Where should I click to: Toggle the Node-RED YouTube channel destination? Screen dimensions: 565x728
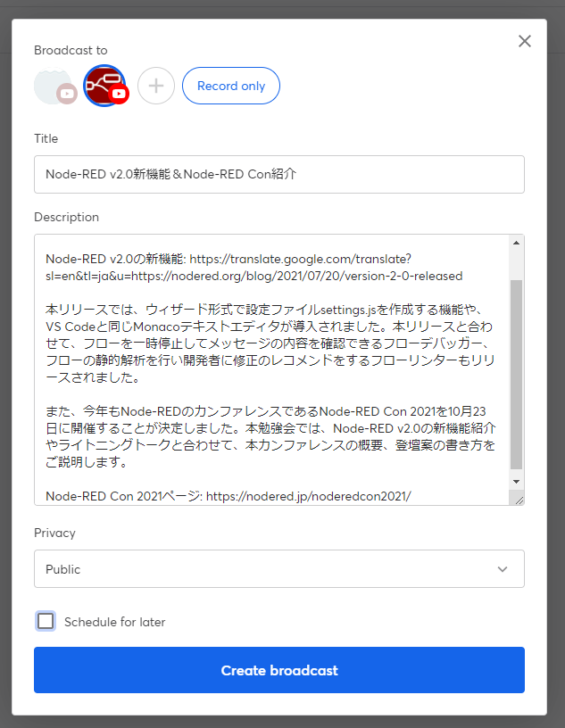coord(102,84)
